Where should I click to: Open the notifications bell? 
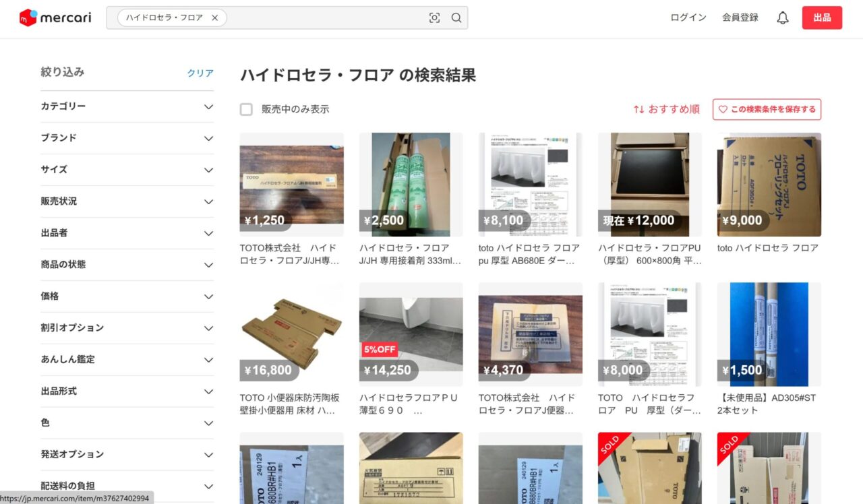(783, 18)
